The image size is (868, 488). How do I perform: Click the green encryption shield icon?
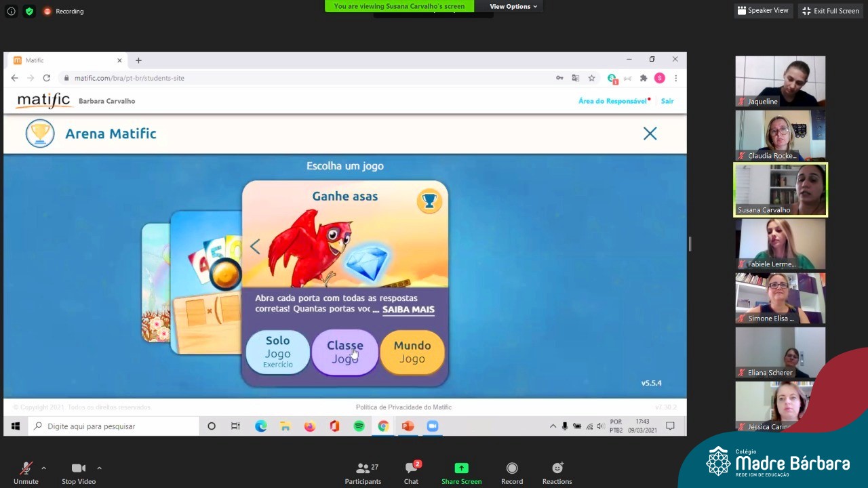pyautogui.click(x=29, y=11)
